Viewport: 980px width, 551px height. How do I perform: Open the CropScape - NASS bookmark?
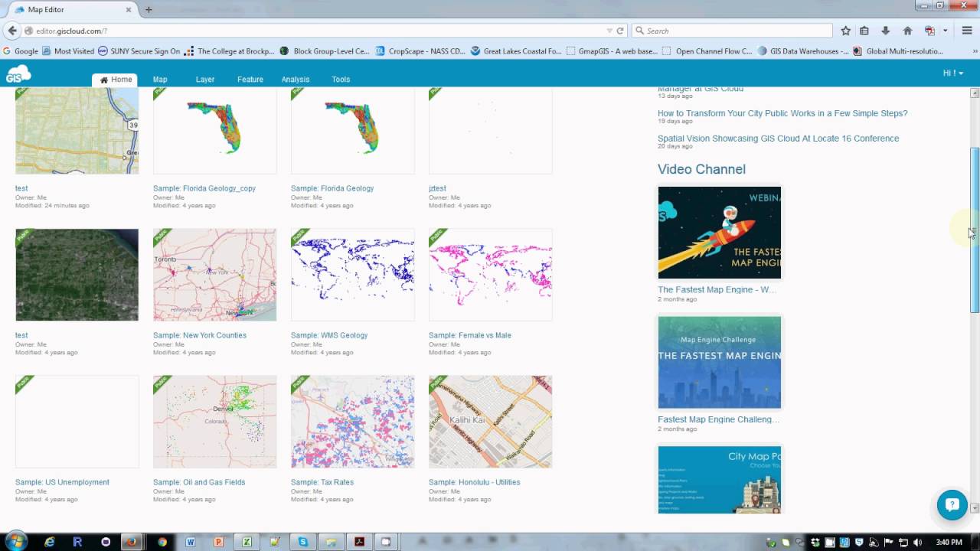(420, 51)
